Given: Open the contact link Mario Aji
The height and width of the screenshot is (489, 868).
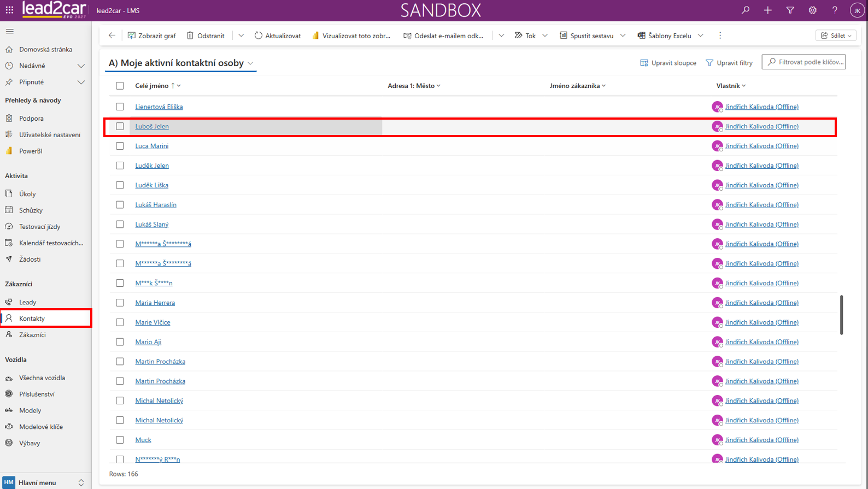Looking at the screenshot, I should pos(148,342).
